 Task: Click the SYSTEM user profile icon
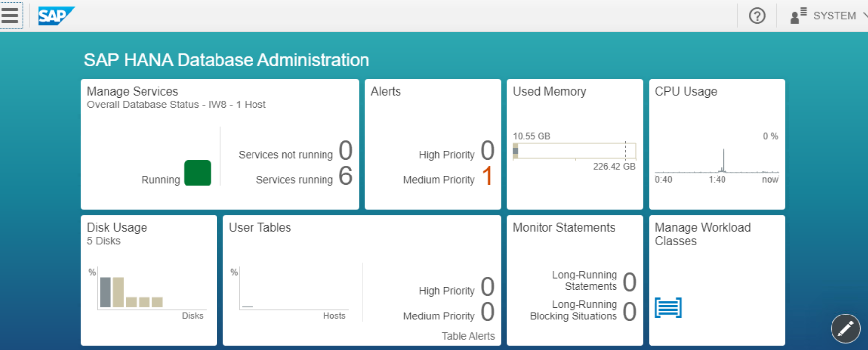click(x=798, y=16)
